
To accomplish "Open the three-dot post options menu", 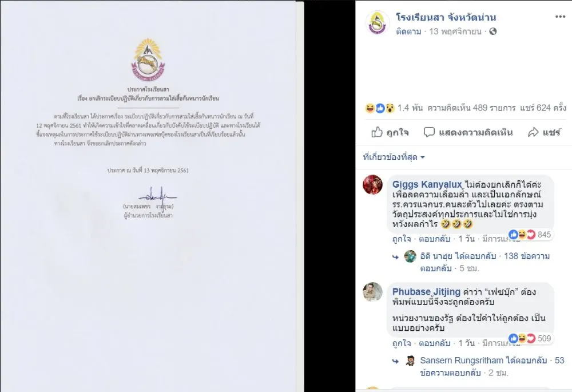I will click(x=560, y=17).
